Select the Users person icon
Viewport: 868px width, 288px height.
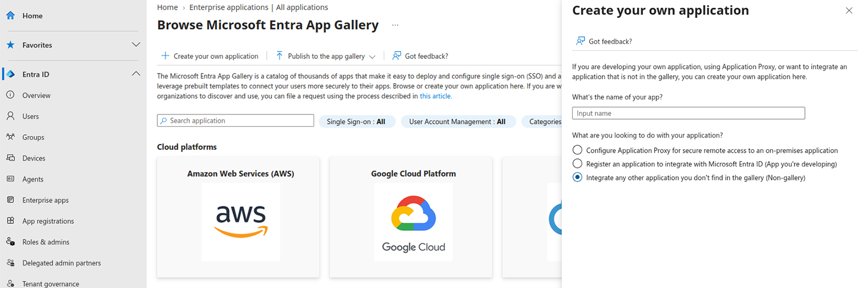(10, 116)
